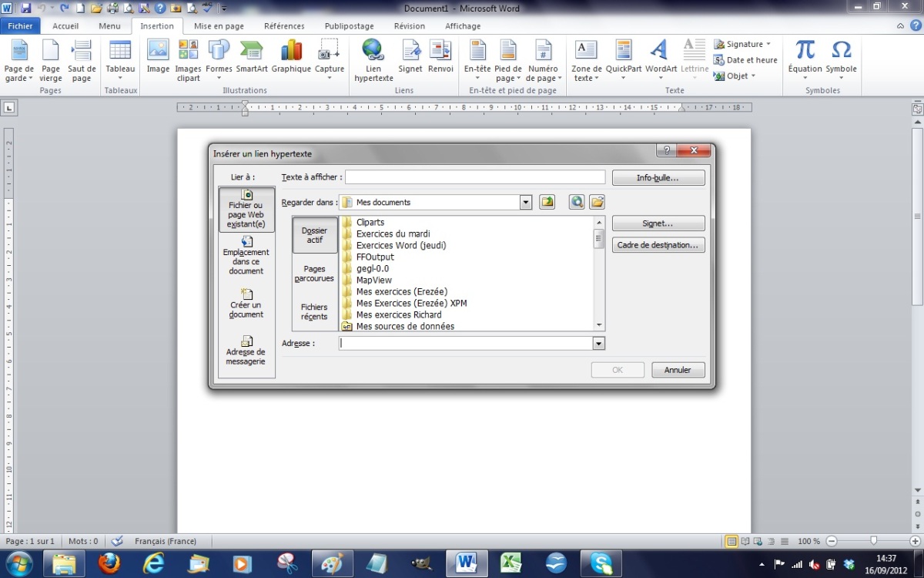Open the Numéro de page menu
924x578 pixels.
544,61
